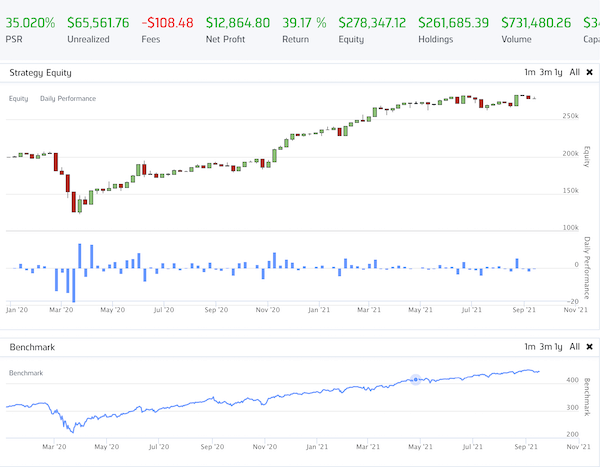Set Benchmark chart range to 3m
Viewport: 600px width, 467px height.
(x=545, y=347)
